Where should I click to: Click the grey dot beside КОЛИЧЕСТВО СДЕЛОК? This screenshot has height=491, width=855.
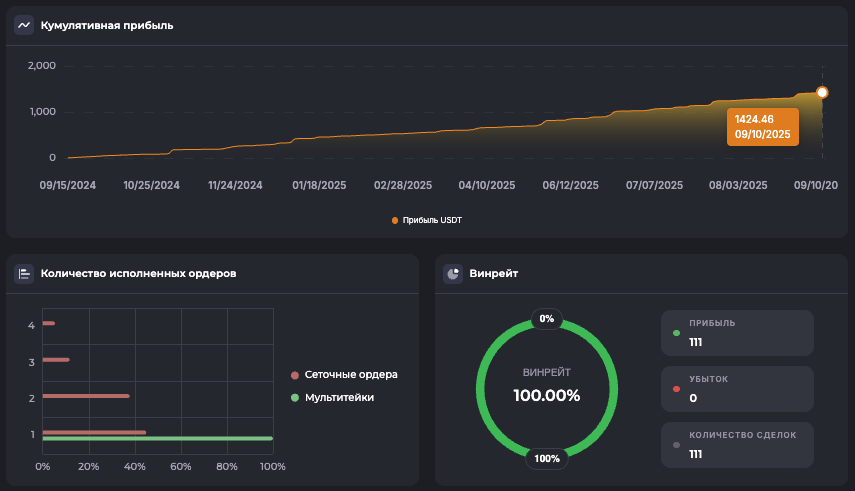677,445
